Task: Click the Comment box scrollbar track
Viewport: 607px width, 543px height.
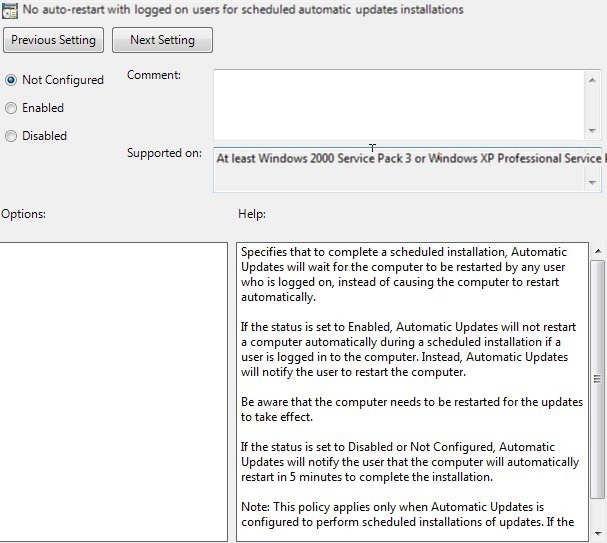Action: [592, 105]
